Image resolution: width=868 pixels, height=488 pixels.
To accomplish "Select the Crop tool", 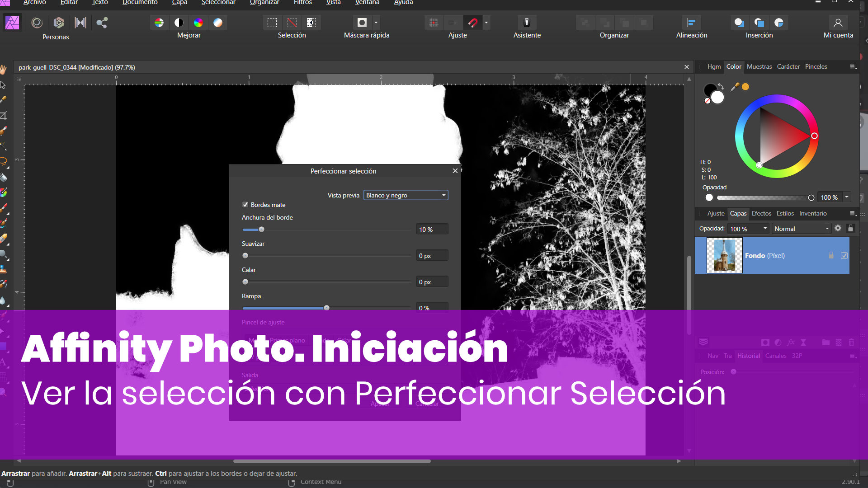I will tap(4, 116).
